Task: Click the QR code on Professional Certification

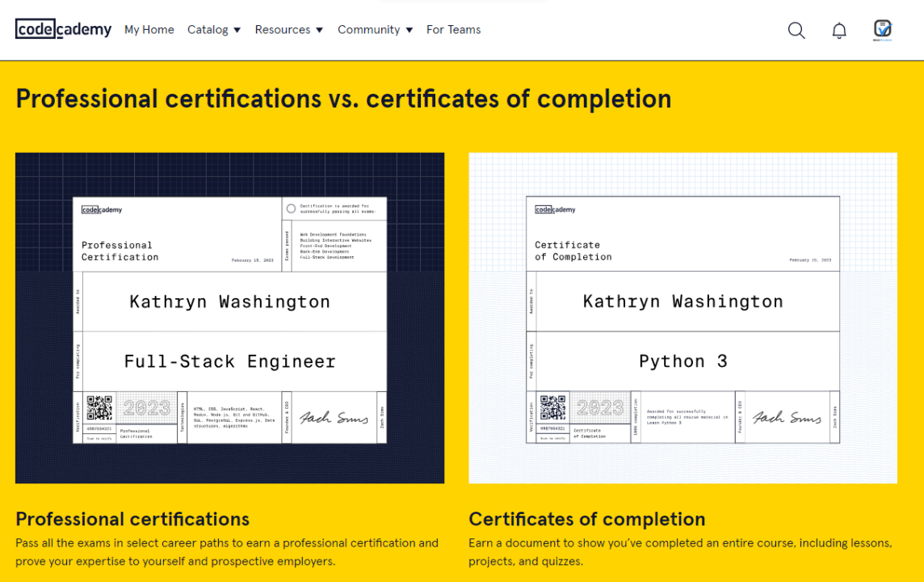Action: pyautogui.click(x=99, y=407)
